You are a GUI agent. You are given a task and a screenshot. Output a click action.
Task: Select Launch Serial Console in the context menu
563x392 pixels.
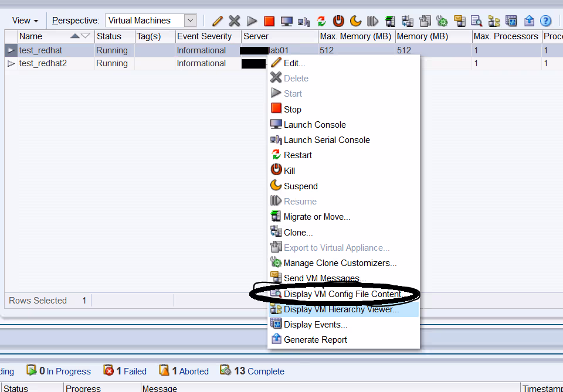(x=327, y=140)
